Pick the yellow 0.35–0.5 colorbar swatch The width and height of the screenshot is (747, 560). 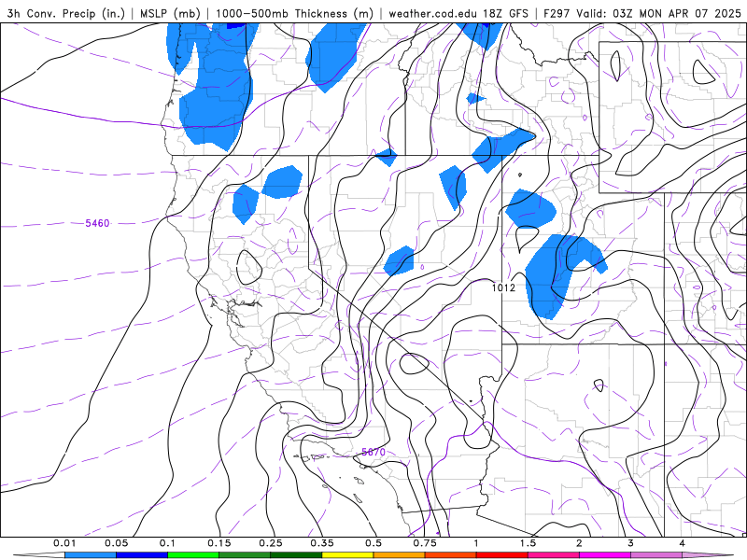347,555
